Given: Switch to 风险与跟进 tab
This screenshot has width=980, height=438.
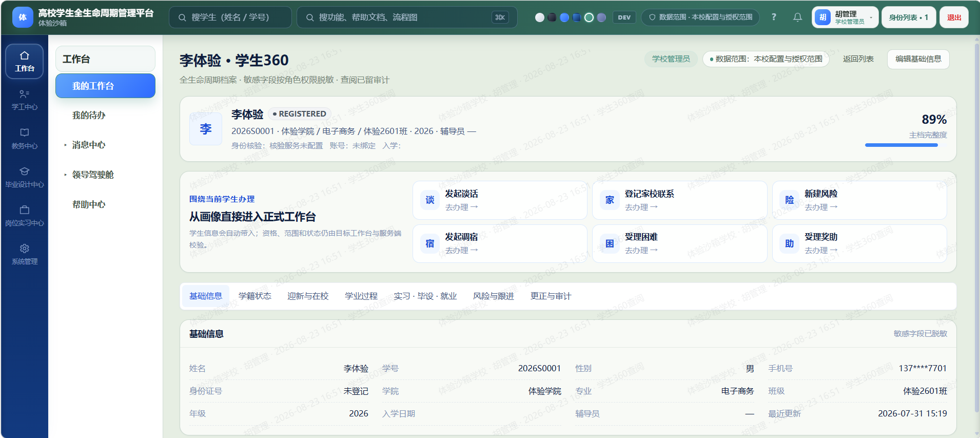Looking at the screenshot, I should pos(494,296).
